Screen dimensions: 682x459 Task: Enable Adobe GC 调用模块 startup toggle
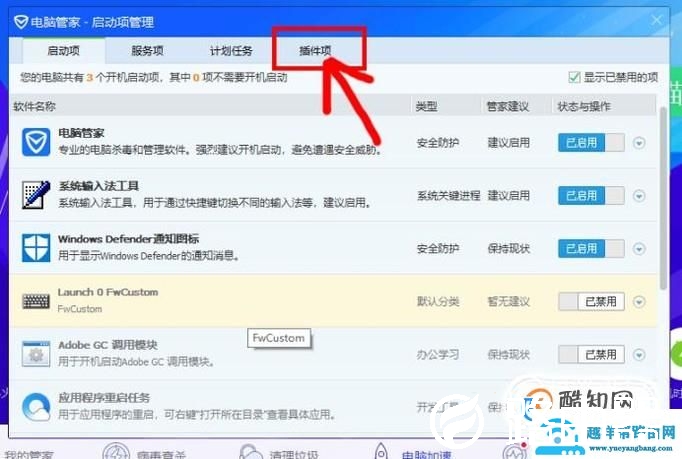pyautogui.click(x=592, y=355)
